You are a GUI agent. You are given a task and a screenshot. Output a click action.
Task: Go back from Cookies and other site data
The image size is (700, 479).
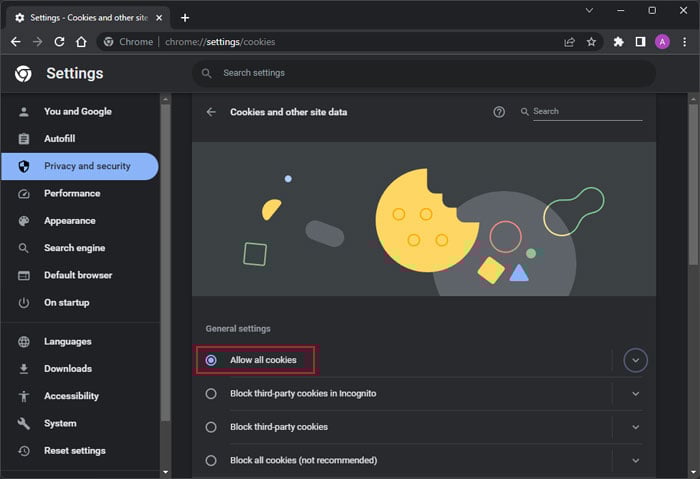click(211, 112)
